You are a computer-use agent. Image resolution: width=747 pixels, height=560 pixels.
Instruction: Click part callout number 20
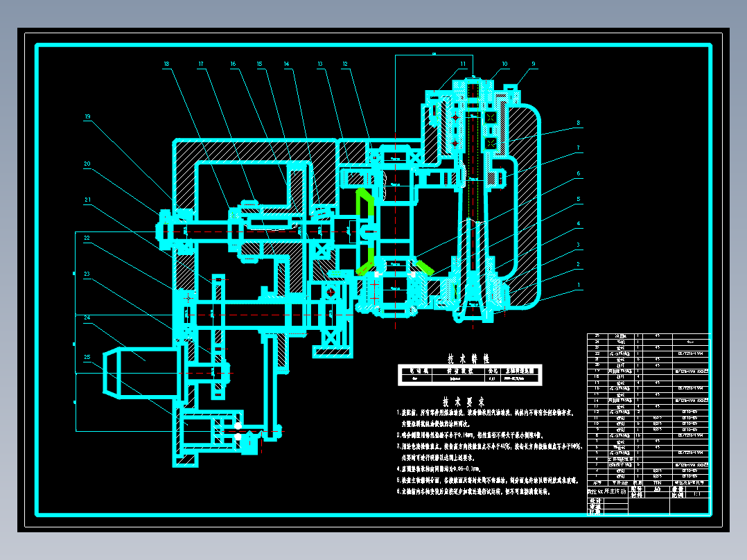[x=87, y=164]
